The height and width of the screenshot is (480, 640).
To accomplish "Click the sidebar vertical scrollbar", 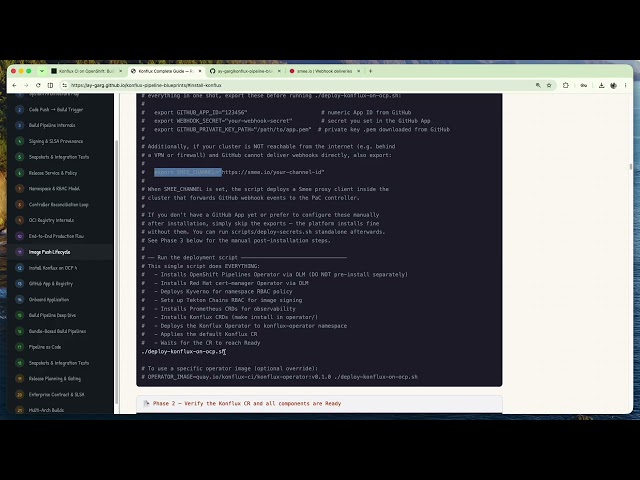I will pyautogui.click(x=117, y=271).
